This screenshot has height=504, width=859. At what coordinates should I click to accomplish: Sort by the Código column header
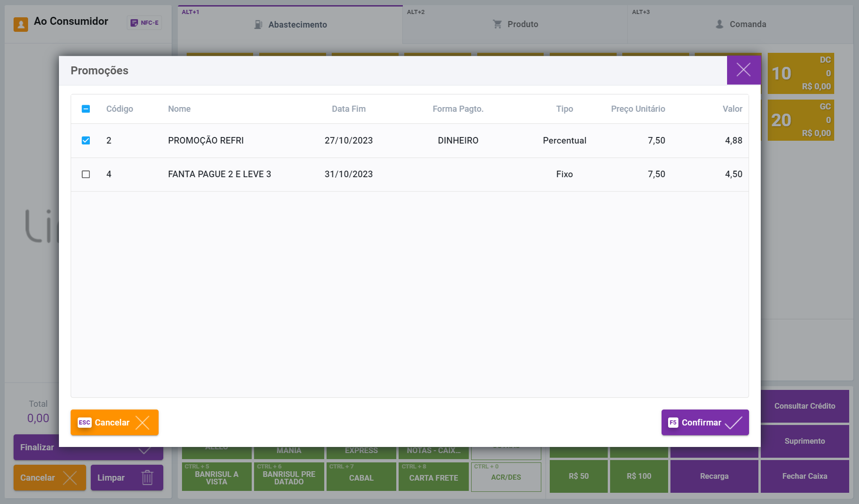(120, 109)
